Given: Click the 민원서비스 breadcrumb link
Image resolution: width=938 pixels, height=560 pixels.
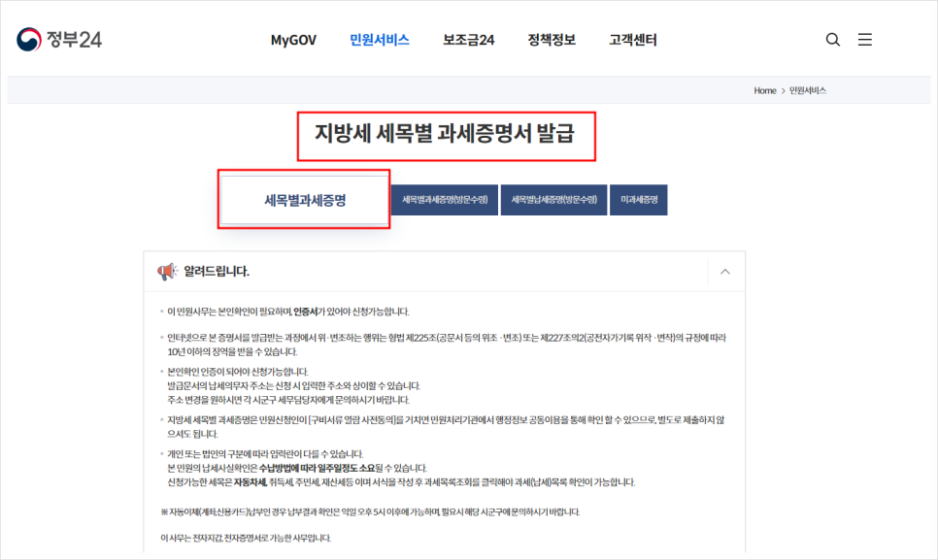Looking at the screenshot, I should point(809,90).
